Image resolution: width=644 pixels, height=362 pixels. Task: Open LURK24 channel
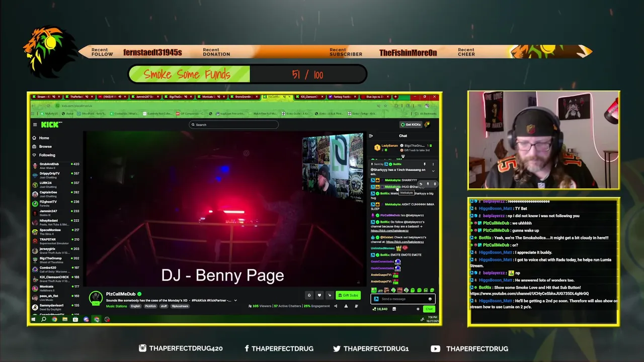click(56, 184)
